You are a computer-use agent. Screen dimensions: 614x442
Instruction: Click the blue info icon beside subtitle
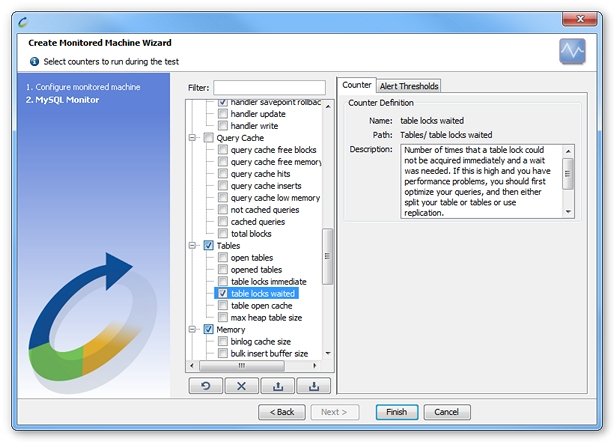pyautogui.click(x=34, y=61)
